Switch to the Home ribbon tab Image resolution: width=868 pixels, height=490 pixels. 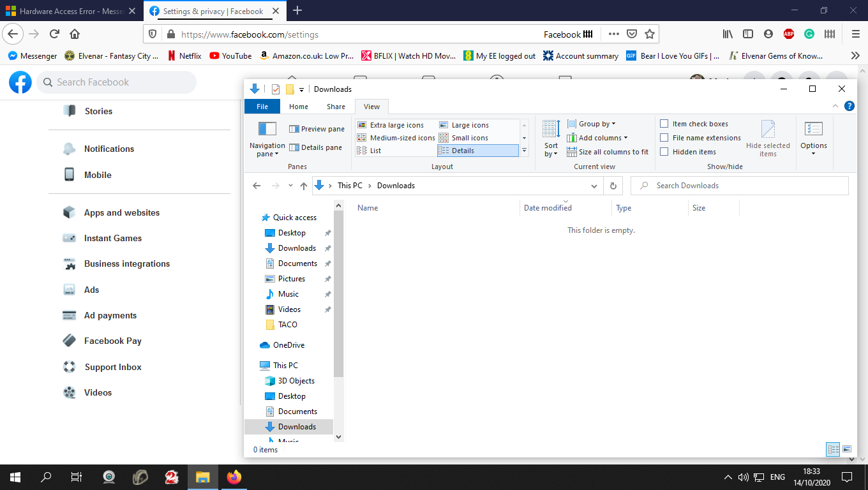[299, 107]
